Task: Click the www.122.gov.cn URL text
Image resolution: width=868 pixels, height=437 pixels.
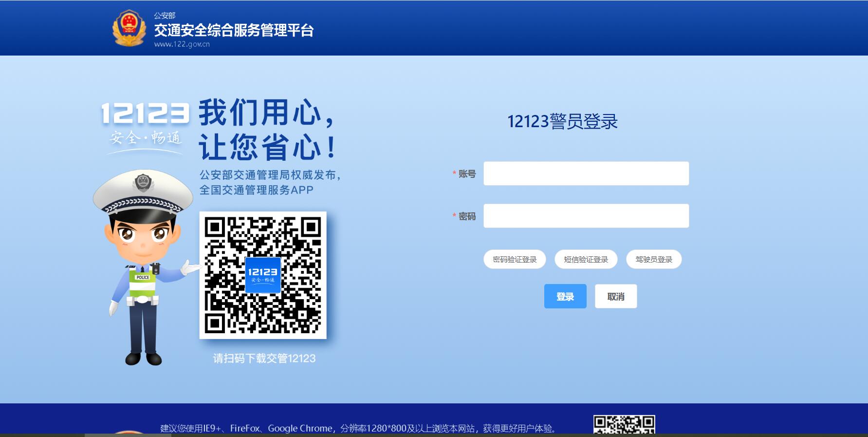Action: point(182,44)
